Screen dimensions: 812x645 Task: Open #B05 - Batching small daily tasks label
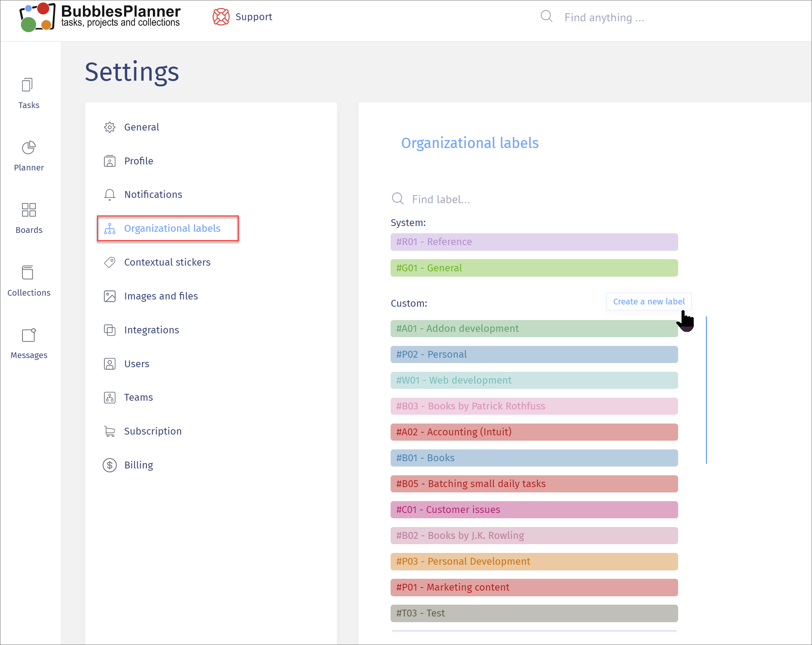534,484
